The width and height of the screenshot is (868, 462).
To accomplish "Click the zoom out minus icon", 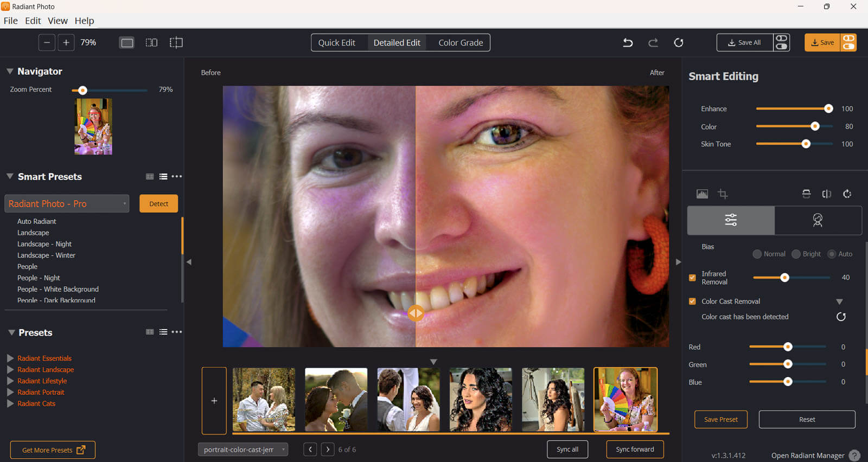I will click(47, 43).
